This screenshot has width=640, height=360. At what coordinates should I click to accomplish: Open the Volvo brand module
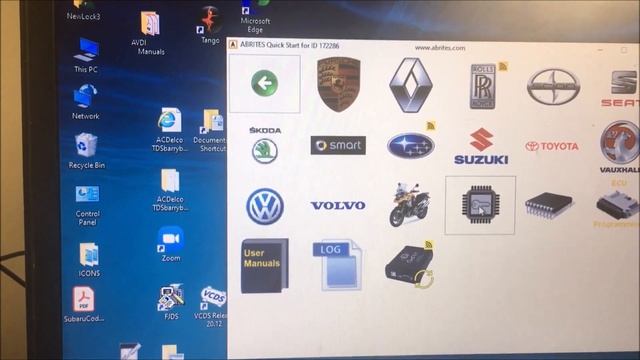pos(338,205)
